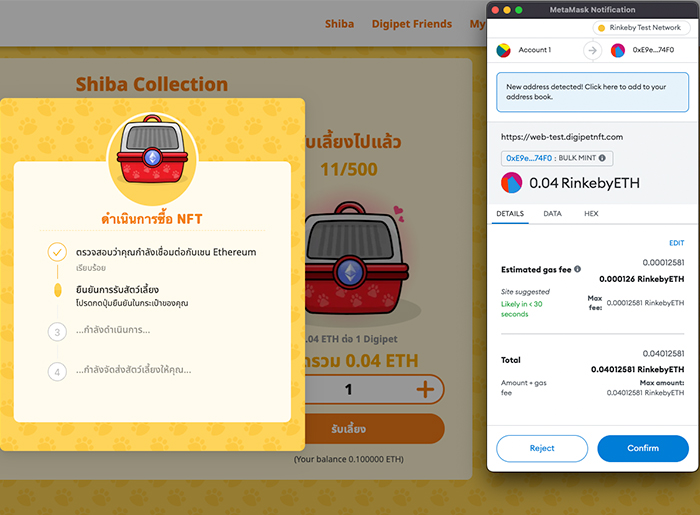Switch to the DATA tab
Screen dimensions: 700x515
click(552, 213)
